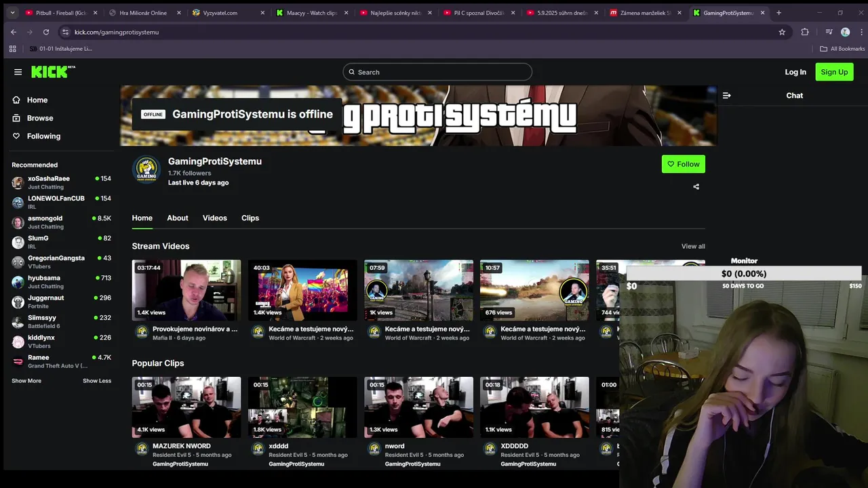868x488 pixels.
Task: Click GamingProtiSystemu channel avatar
Action: 146,169
